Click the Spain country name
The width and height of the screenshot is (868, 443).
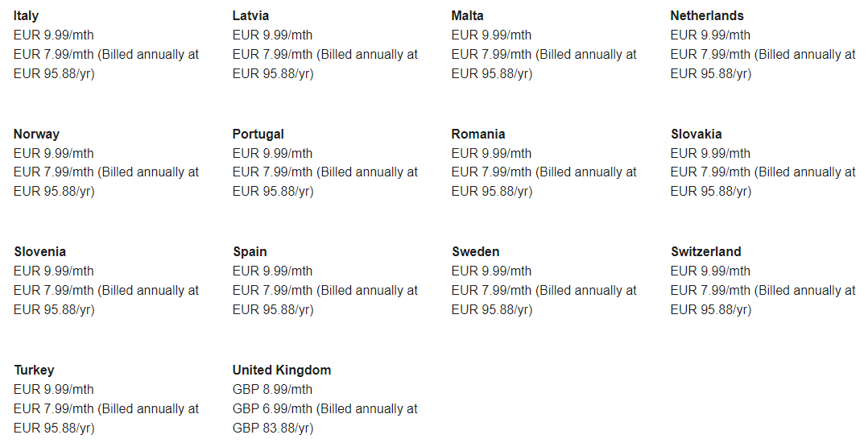pyautogui.click(x=250, y=252)
